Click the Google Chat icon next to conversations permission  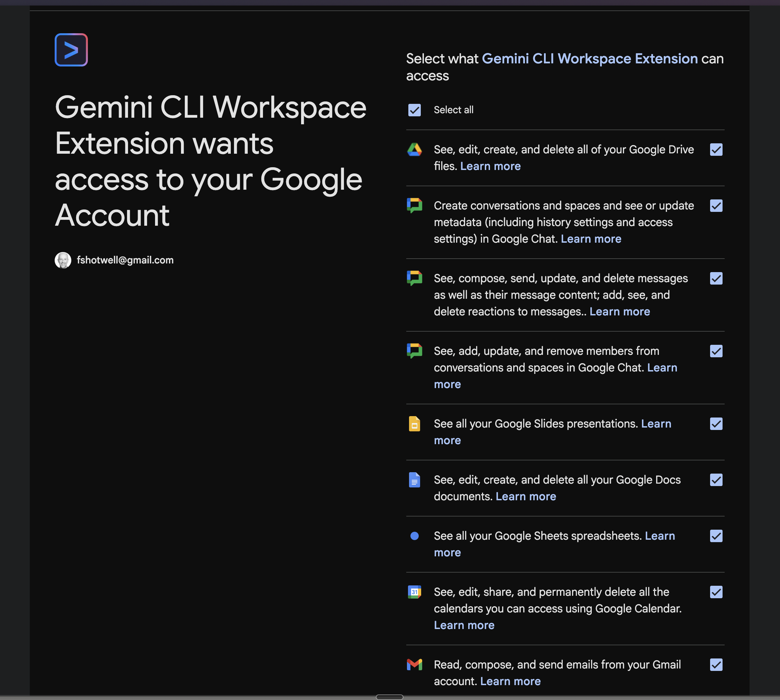pyautogui.click(x=415, y=206)
